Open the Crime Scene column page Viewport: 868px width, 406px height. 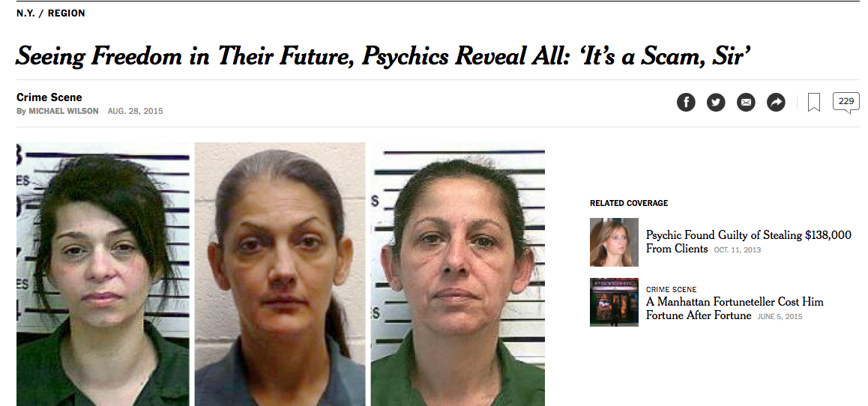click(x=49, y=97)
